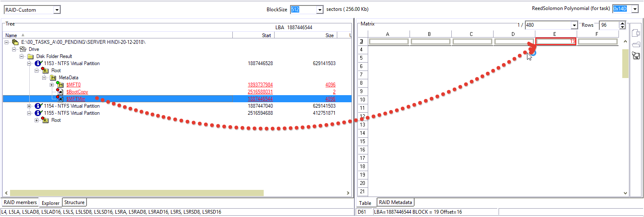Click the tree horizontal scrollbar thumb
Screen dimensions: 644x217
pos(137,193)
